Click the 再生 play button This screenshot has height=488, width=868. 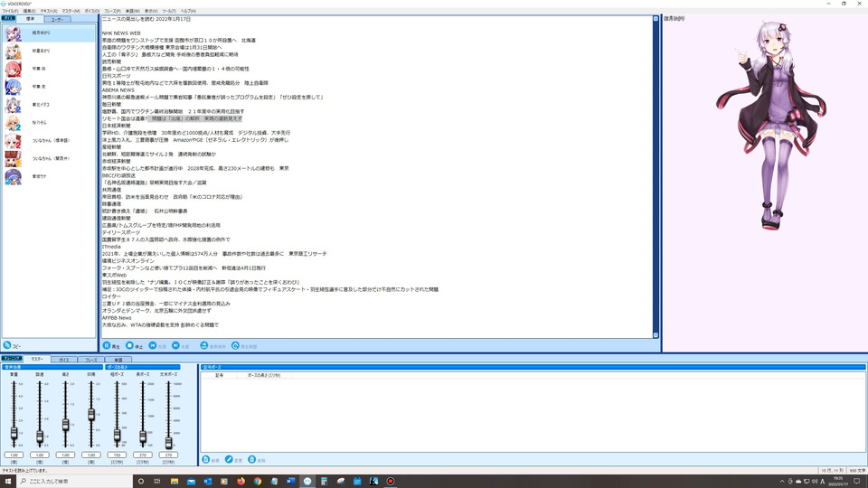click(x=107, y=345)
